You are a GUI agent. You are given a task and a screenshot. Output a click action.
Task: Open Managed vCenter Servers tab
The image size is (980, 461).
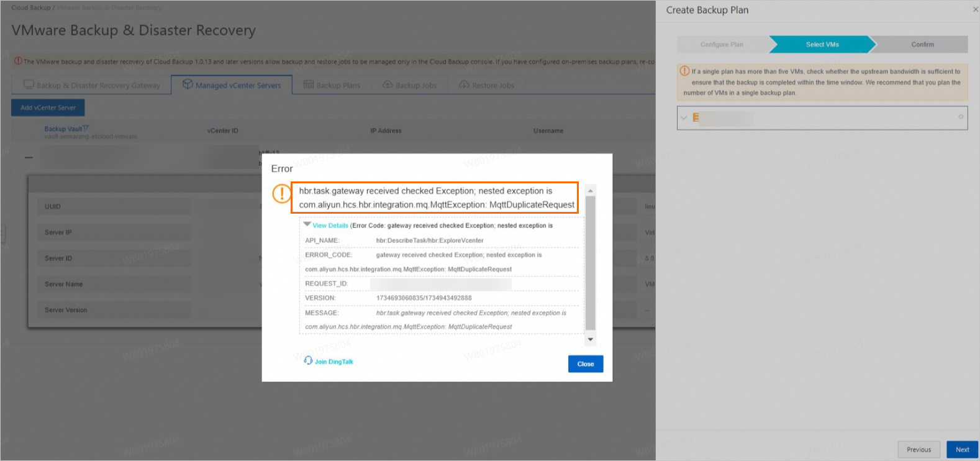point(232,85)
